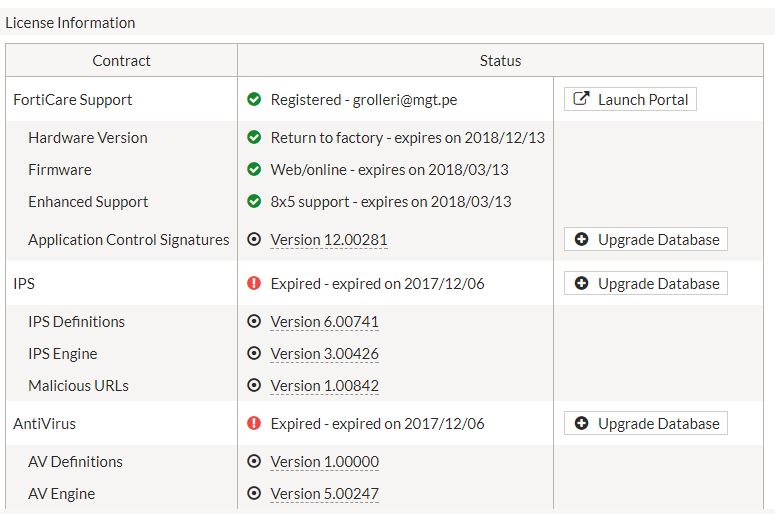This screenshot has height=514, width=775.
Task: Open the Version 6.00741 IPS Definitions link
Action: tap(324, 322)
